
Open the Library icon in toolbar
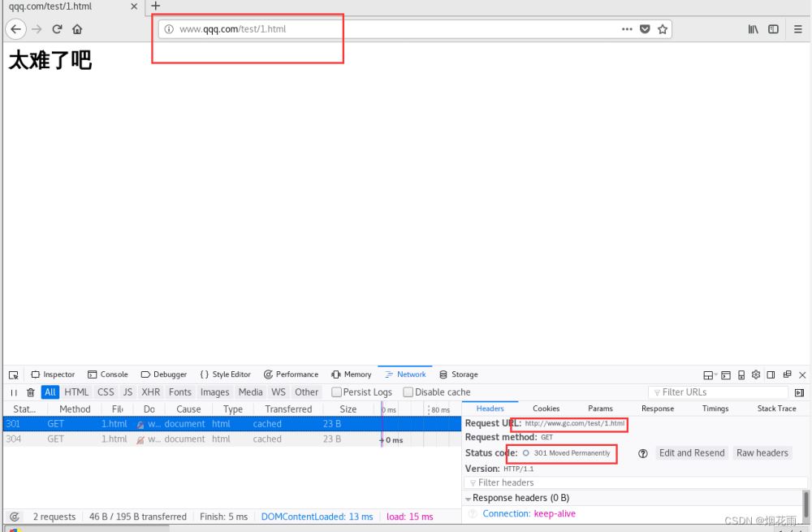(754, 29)
